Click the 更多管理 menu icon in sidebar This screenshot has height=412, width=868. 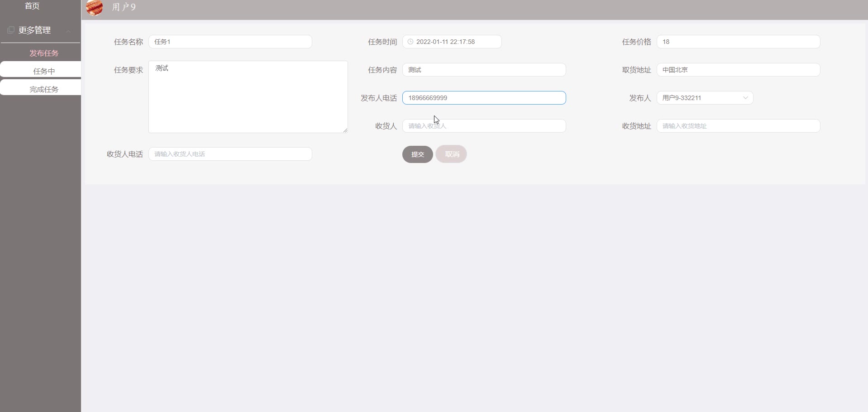point(11,30)
